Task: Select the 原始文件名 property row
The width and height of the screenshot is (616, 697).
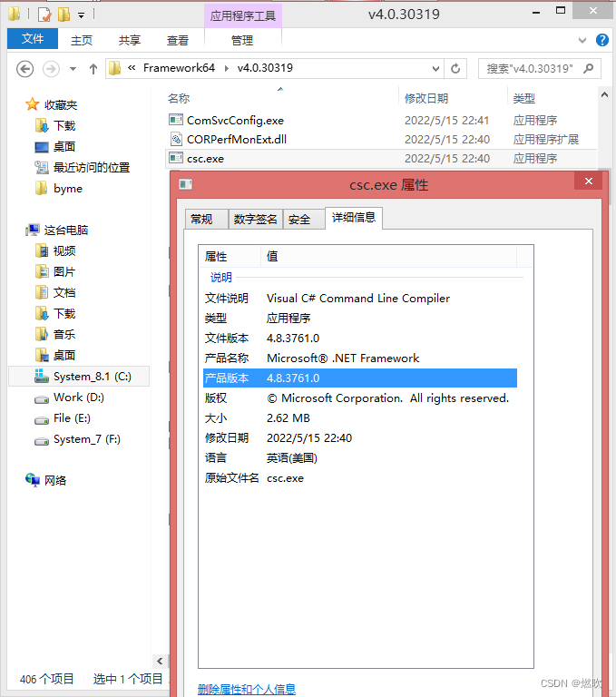Action: [x=360, y=478]
